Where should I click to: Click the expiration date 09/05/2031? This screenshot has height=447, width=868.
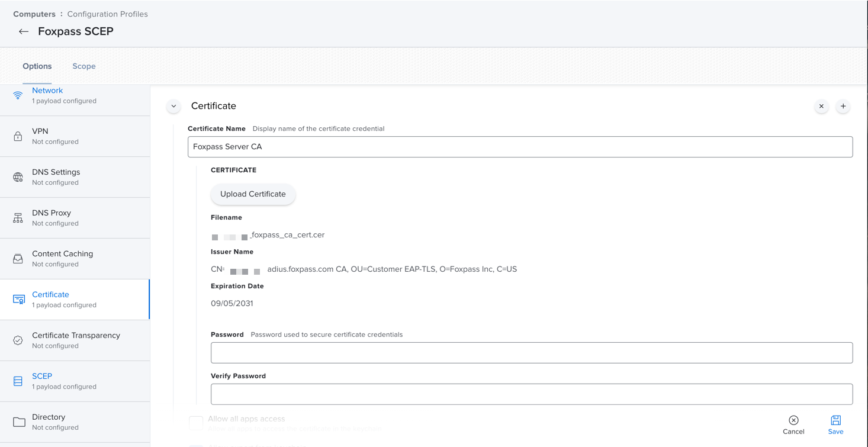[232, 303]
